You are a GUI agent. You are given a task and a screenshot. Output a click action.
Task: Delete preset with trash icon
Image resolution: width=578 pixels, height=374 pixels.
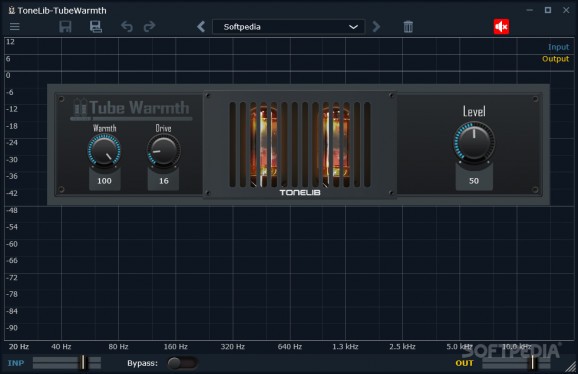[408, 27]
